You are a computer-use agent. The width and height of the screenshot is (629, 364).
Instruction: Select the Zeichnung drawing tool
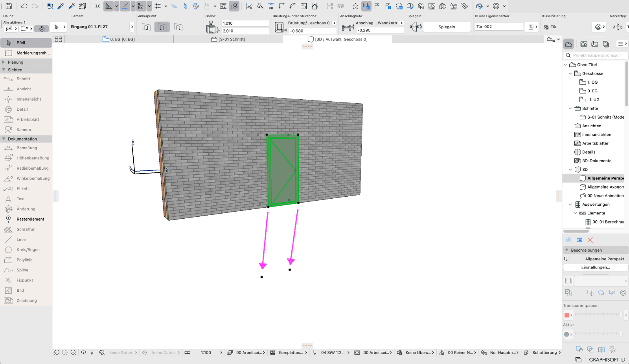(x=26, y=301)
